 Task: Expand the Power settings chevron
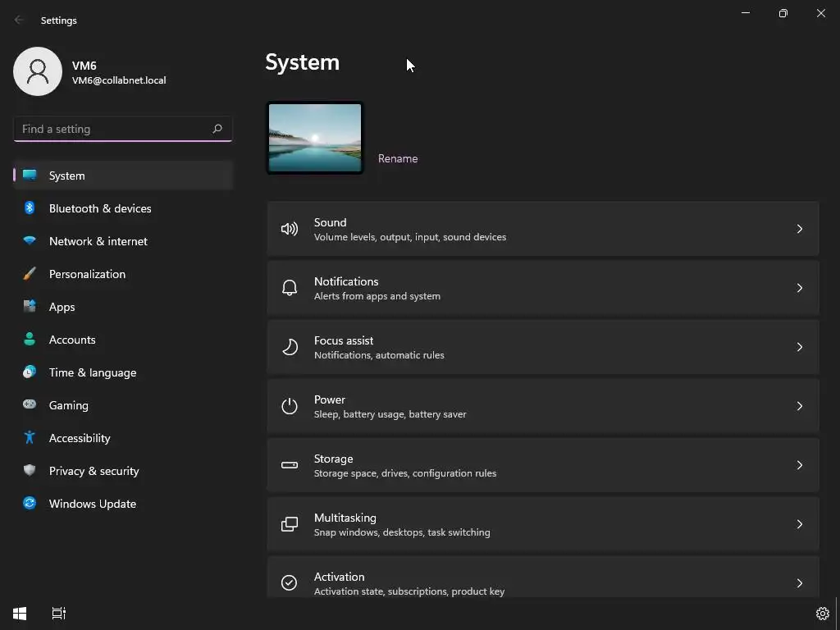pos(800,406)
